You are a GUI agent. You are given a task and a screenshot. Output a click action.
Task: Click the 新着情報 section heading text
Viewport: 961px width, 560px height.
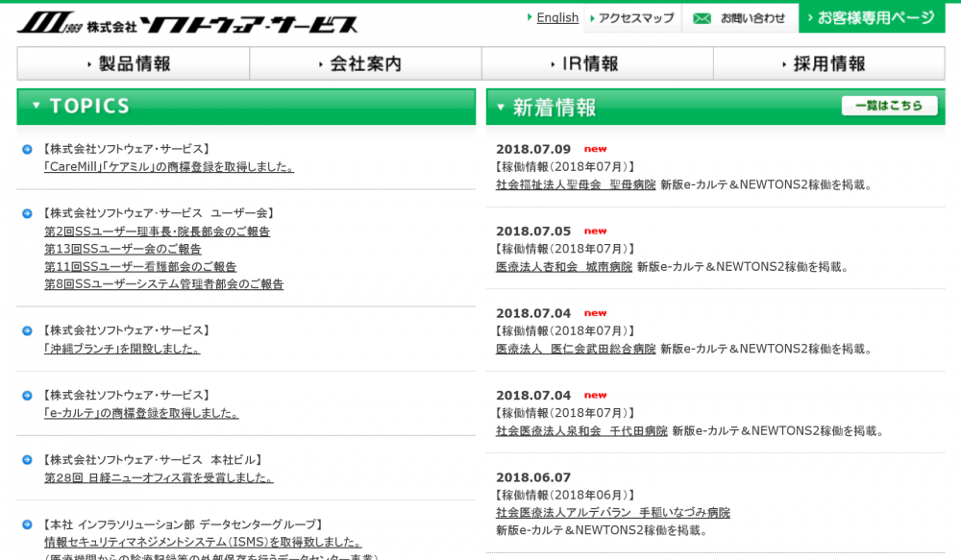554,108
